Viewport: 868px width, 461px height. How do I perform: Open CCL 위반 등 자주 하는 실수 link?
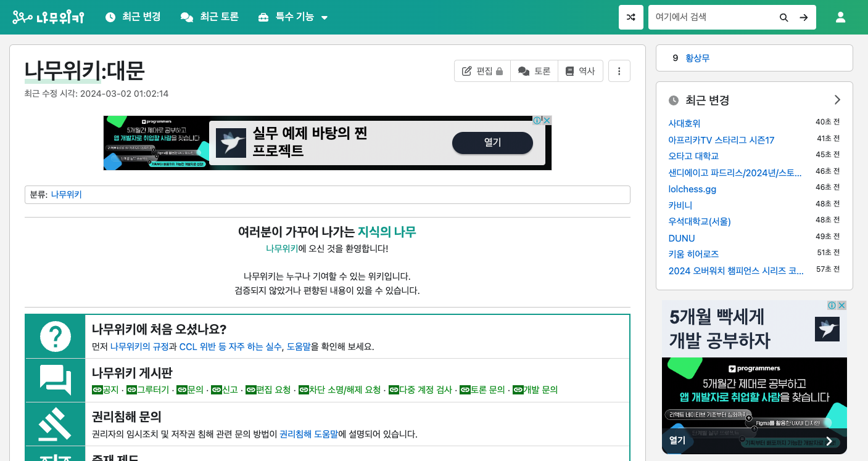tap(231, 346)
